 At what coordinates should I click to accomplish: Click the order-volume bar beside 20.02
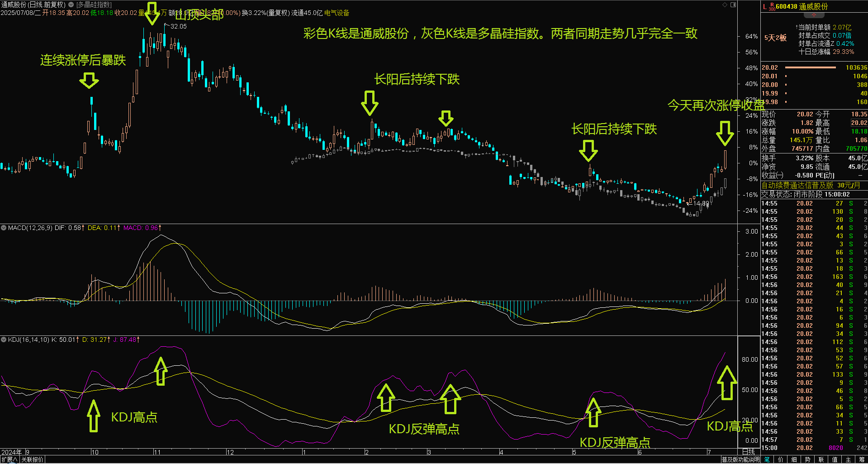point(810,67)
